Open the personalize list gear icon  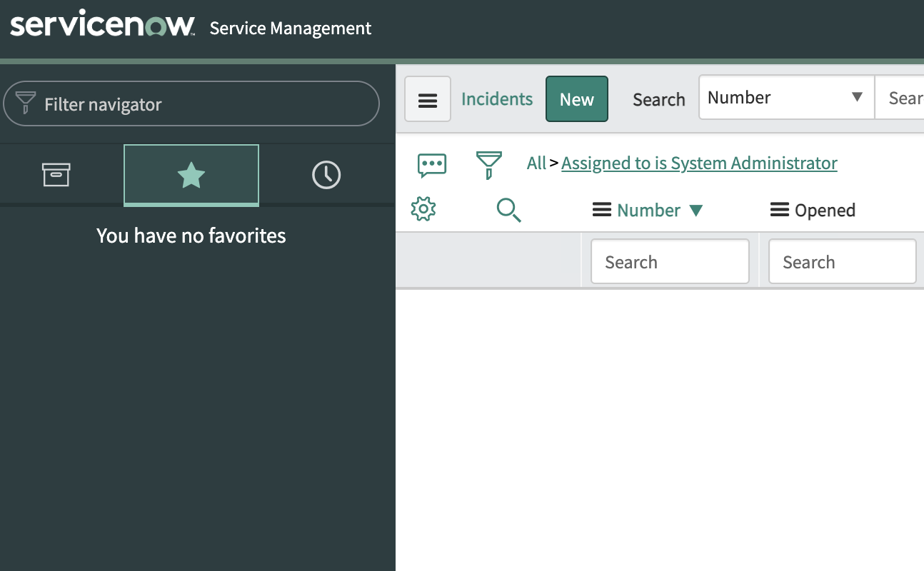(423, 209)
